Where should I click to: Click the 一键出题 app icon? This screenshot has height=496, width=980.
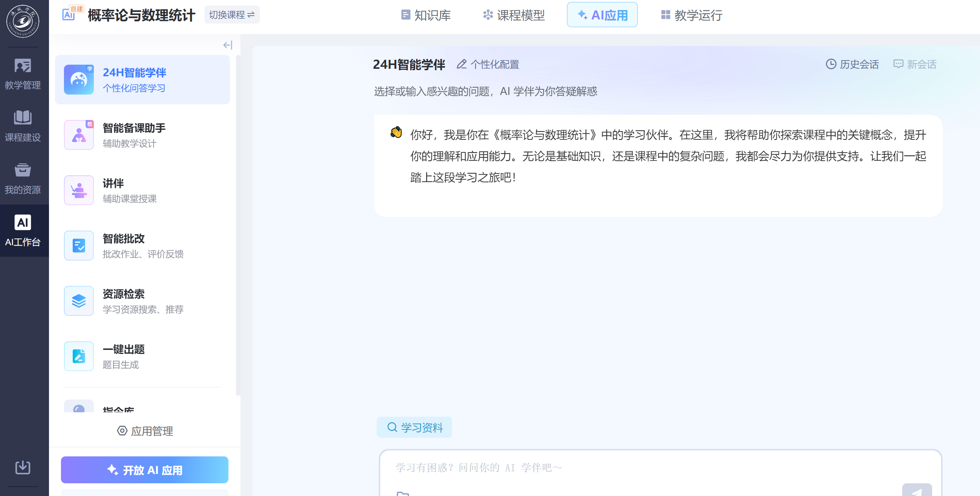coord(79,356)
